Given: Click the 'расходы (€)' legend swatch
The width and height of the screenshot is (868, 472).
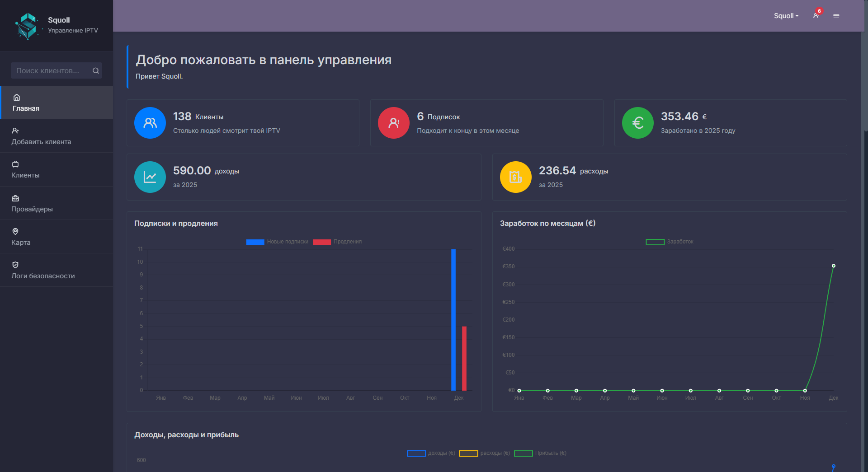Looking at the screenshot, I should click(x=468, y=453).
